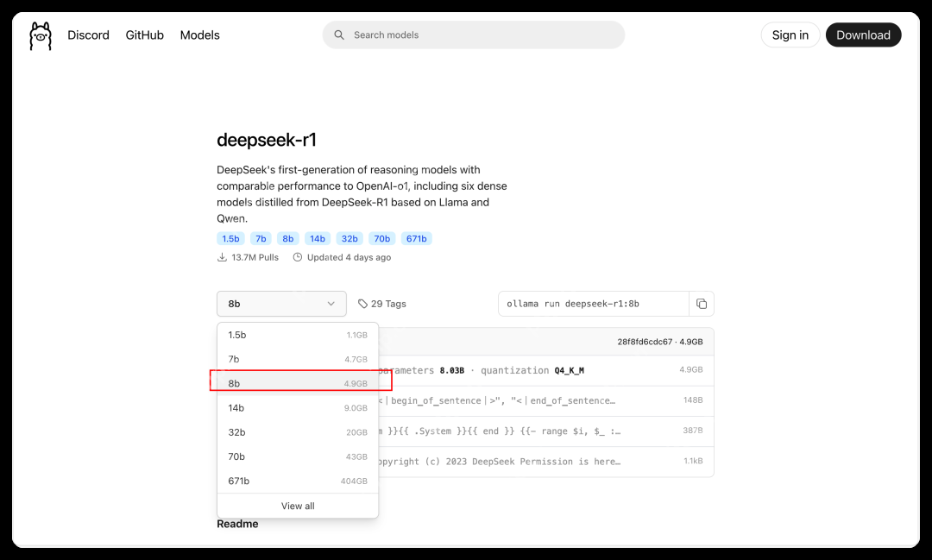Open the DeepSeek copyright license row
Image resolution: width=932 pixels, height=560 pixels.
[545, 462]
